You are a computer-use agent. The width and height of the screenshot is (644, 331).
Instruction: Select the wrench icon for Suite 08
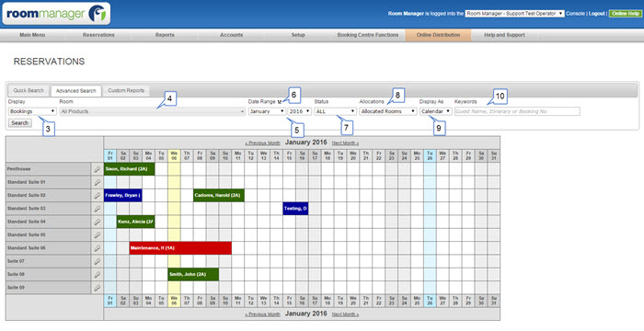[x=97, y=274]
